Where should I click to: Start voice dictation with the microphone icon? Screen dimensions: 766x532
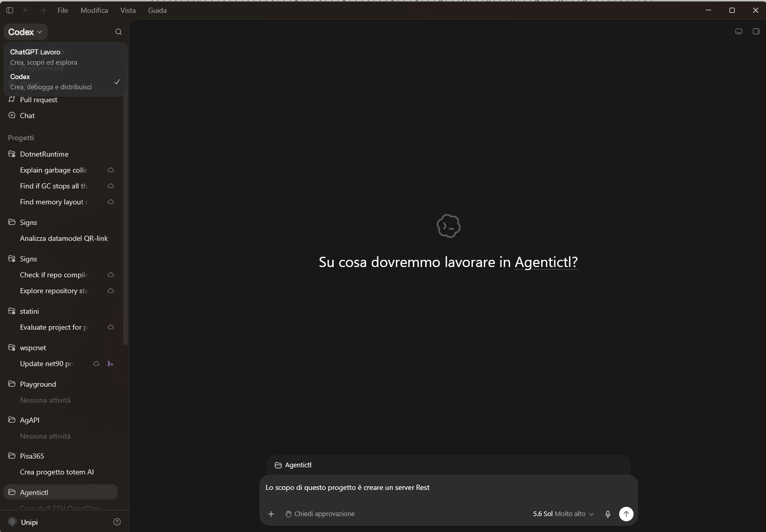(608, 514)
